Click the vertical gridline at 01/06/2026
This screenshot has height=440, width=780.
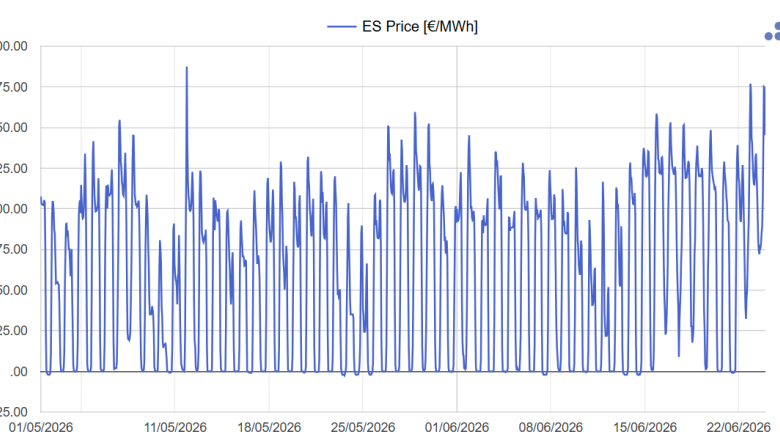[x=457, y=229]
